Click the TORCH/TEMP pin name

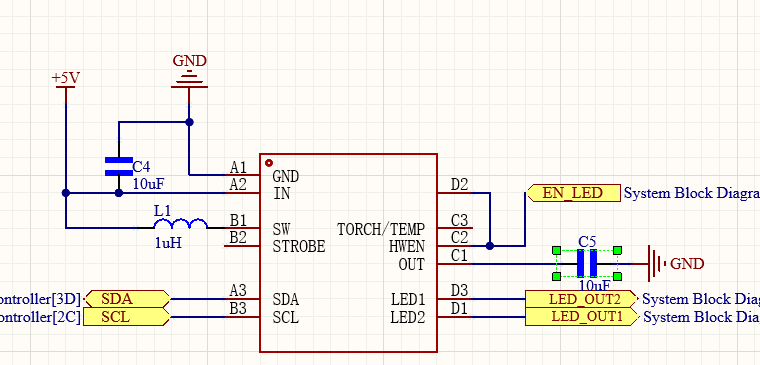[381, 229]
